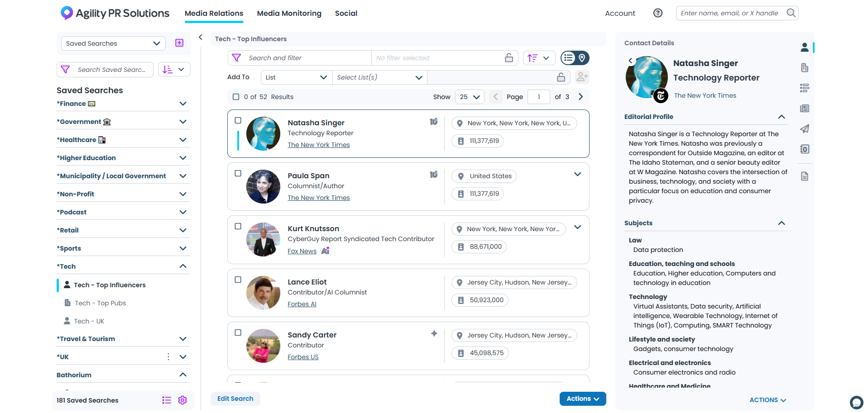The width and height of the screenshot is (868, 413).
Task: Check the box for Natasha Singer
Action: [238, 120]
